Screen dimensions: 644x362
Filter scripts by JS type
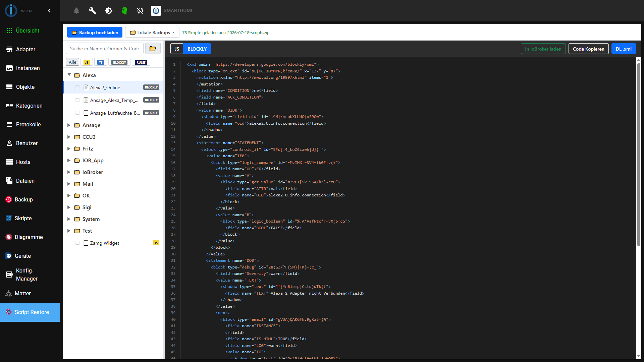coord(87,62)
